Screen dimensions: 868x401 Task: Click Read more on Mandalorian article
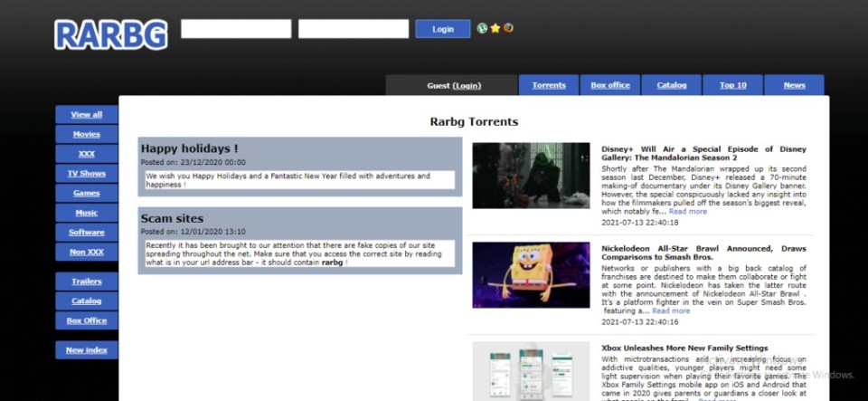tap(687, 212)
